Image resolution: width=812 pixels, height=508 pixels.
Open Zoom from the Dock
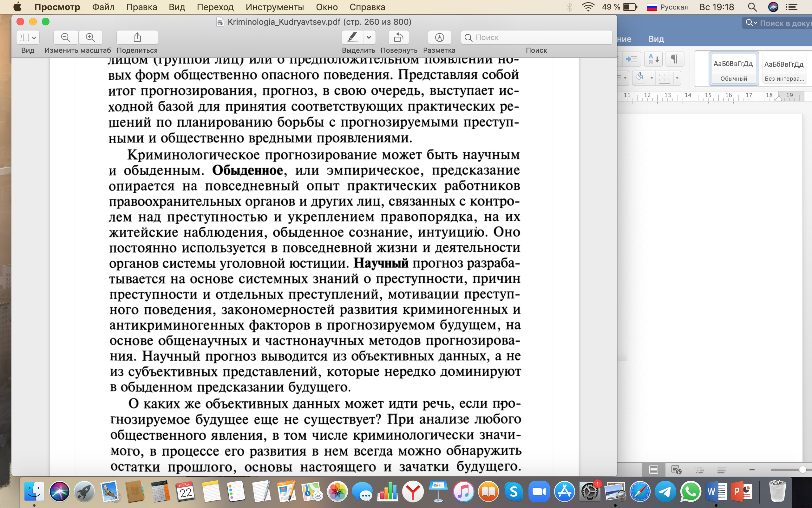[x=539, y=491]
